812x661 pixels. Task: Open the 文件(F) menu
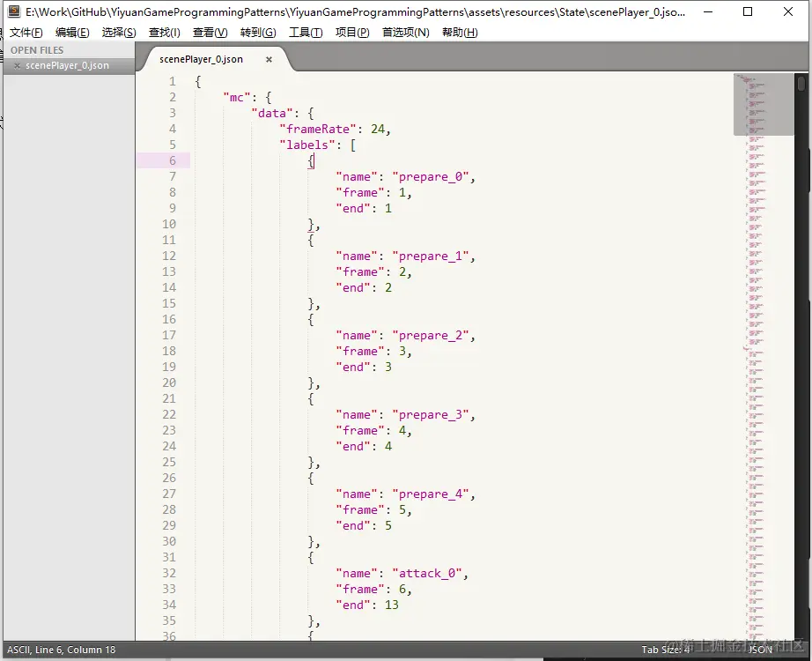tap(26, 33)
